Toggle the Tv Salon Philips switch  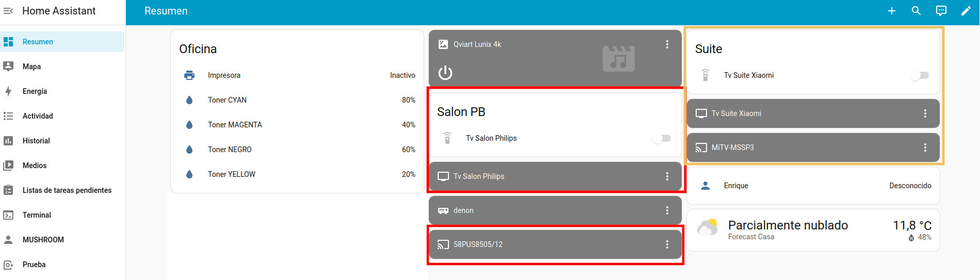click(x=662, y=138)
